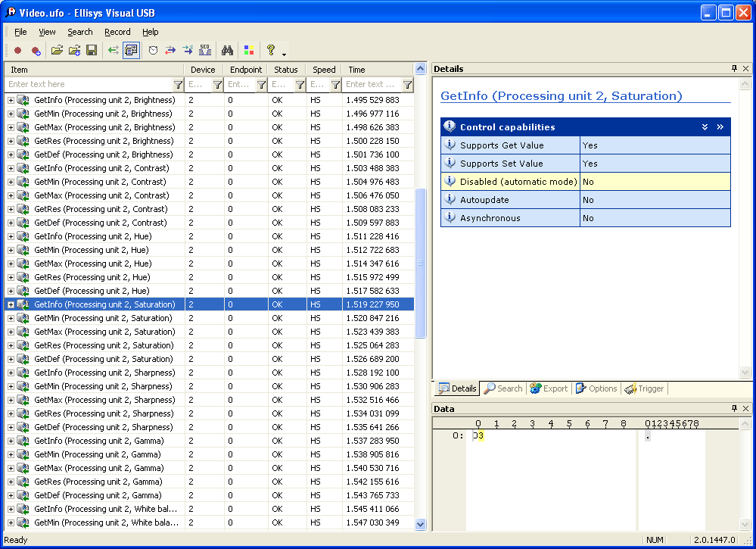Image resolution: width=756 pixels, height=549 pixels.
Task: Toggle the Time column filter button
Action: point(407,85)
